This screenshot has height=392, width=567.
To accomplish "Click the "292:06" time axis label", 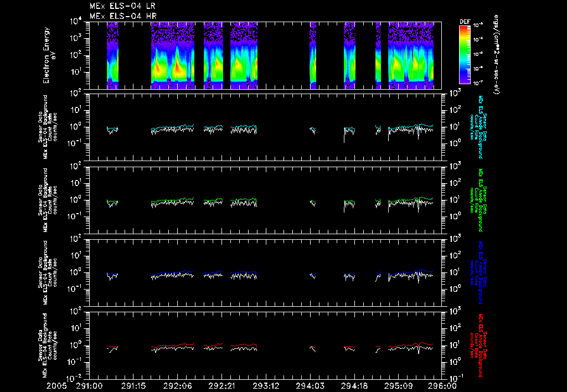I will (177, 386).
